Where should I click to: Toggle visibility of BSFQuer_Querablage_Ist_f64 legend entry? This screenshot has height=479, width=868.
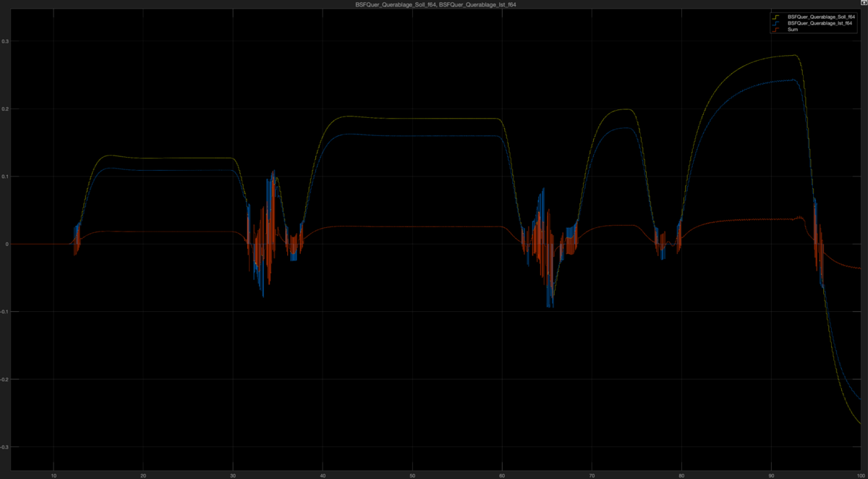pyautogui.click(x=820, y=23)
